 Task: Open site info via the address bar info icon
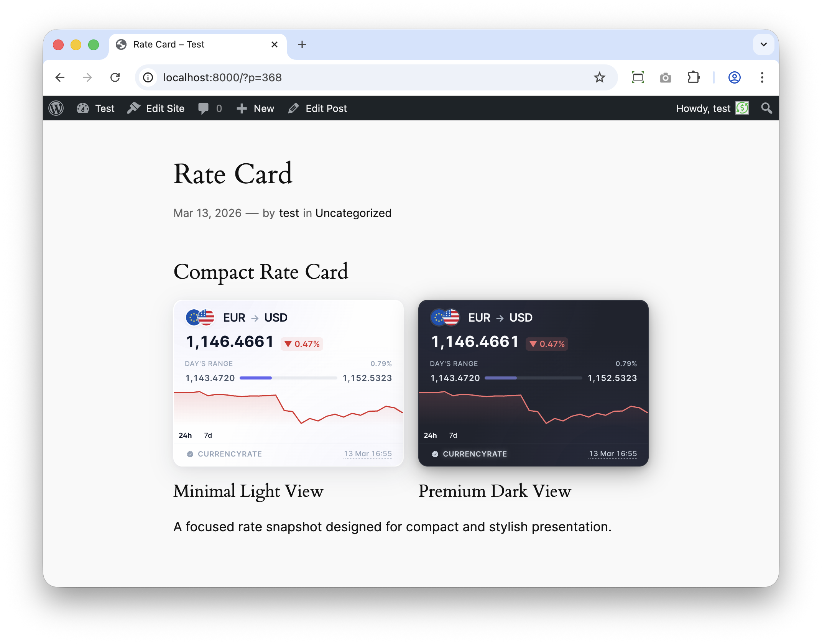point(148,77)
